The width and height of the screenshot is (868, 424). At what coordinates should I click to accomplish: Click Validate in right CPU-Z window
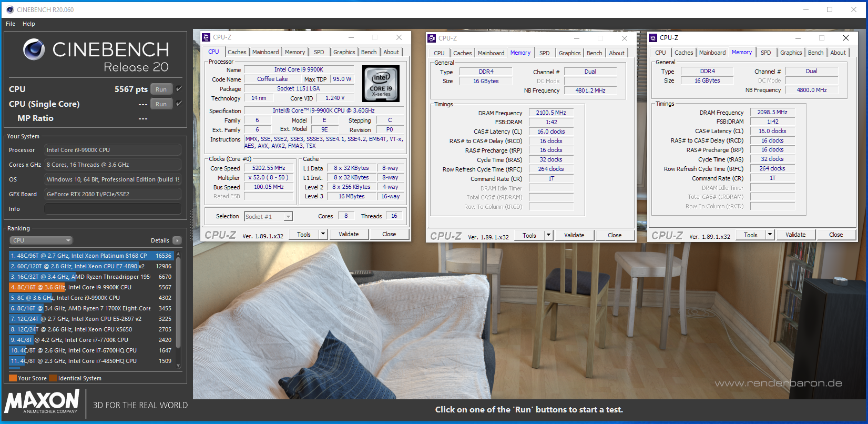(795, 235)
